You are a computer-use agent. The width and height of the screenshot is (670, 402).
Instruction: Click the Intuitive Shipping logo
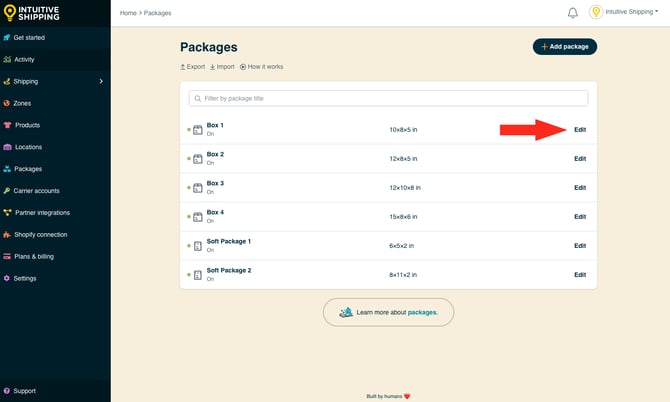[x=31, y=13]
